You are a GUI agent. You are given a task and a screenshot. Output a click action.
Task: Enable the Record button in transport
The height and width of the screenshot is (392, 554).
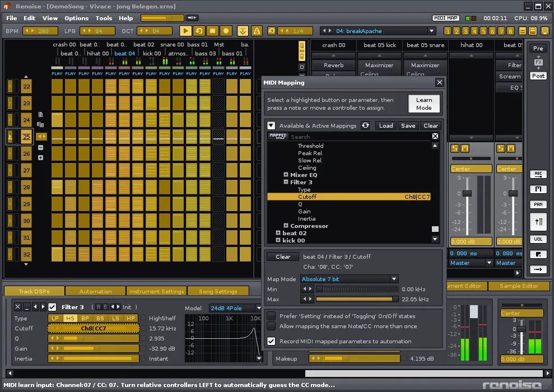[x=226, y=31]
